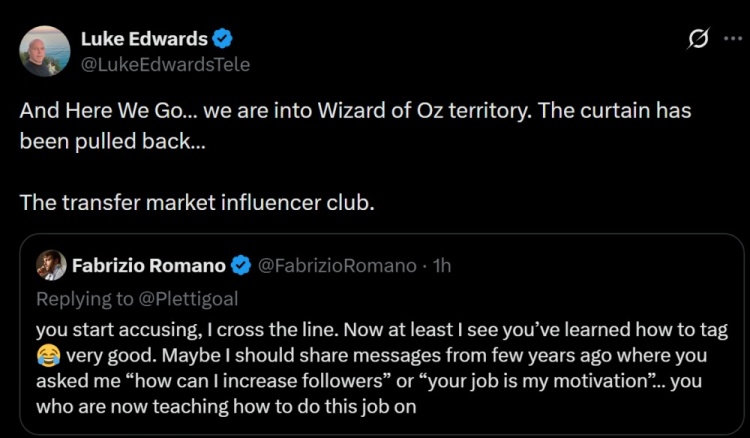This screenshot has height=438, width=750.
Task: Click Luke Edwards' blue verified badge
Action: (x=222, y=39)
